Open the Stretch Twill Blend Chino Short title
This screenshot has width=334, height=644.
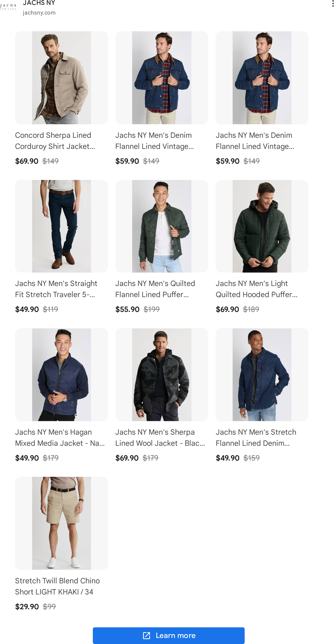[57, 586]
